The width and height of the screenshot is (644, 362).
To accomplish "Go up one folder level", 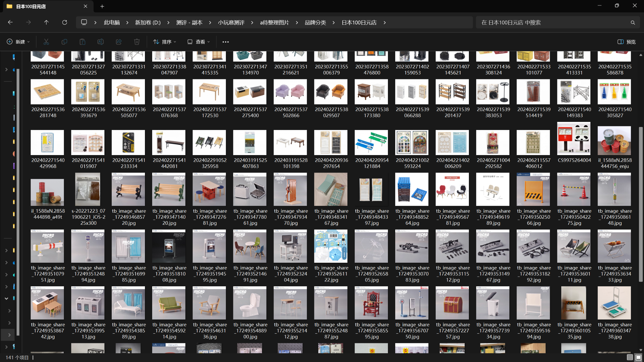I will pos(46,23).
